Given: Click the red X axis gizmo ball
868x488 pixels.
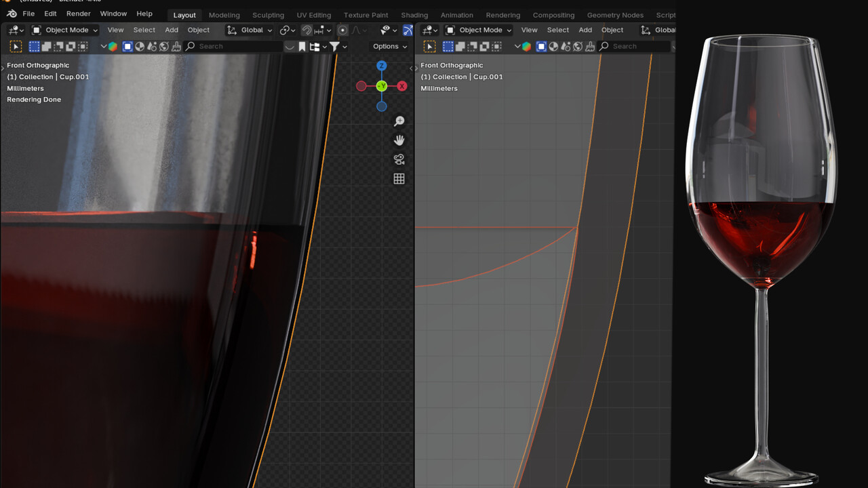Looking at the screenshot, I should pyautogui.click(x=402, y=86).
